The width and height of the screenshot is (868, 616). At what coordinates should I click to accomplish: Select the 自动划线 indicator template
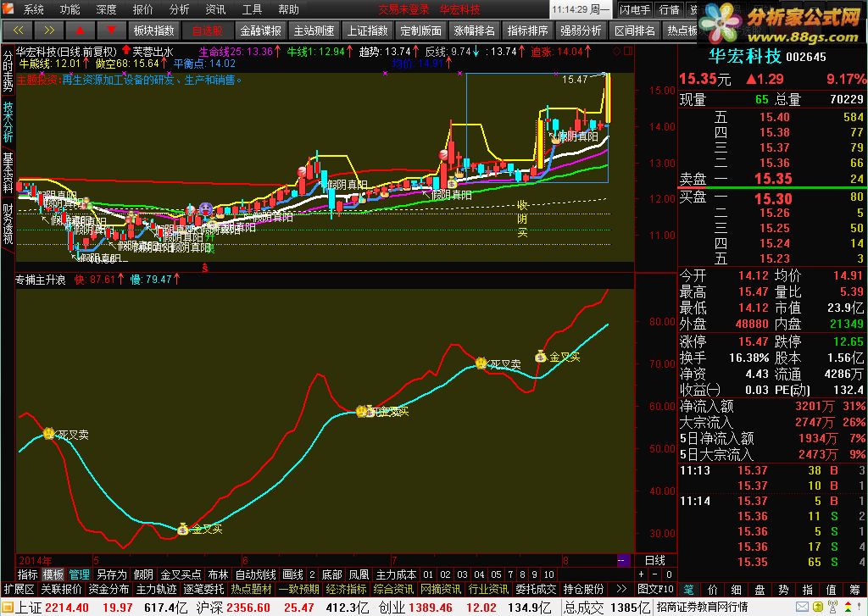pyautogui.click(x=256, y=574)
